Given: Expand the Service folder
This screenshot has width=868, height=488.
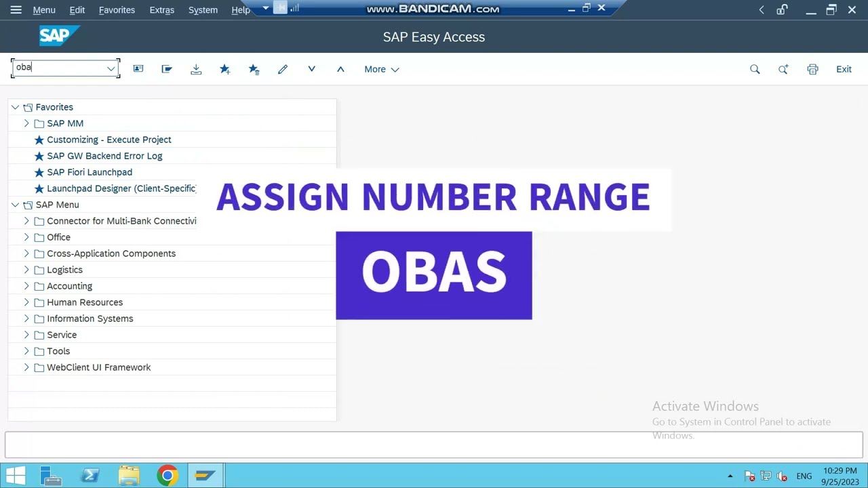Looking at the screenshot, I should click(x=26, y=335).
